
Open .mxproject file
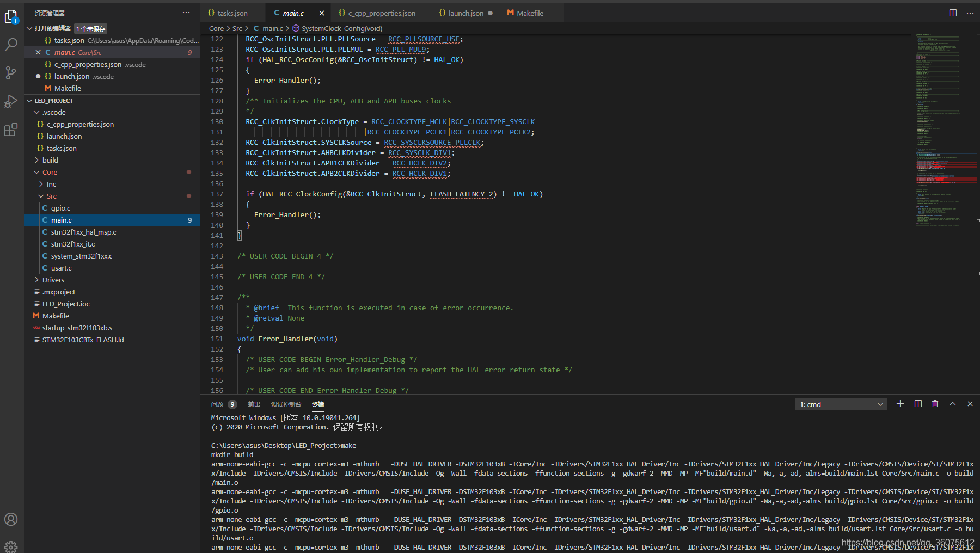click(x=112, y=292)
